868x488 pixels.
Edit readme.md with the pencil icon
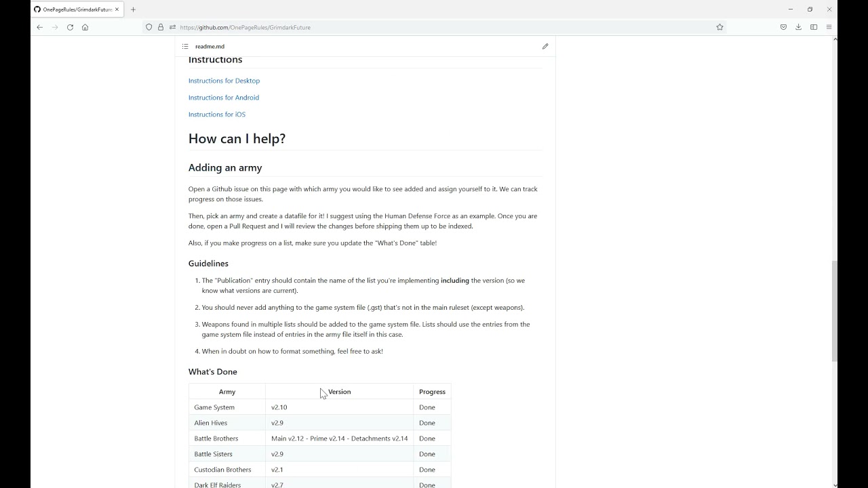click(x=545, y=46)
